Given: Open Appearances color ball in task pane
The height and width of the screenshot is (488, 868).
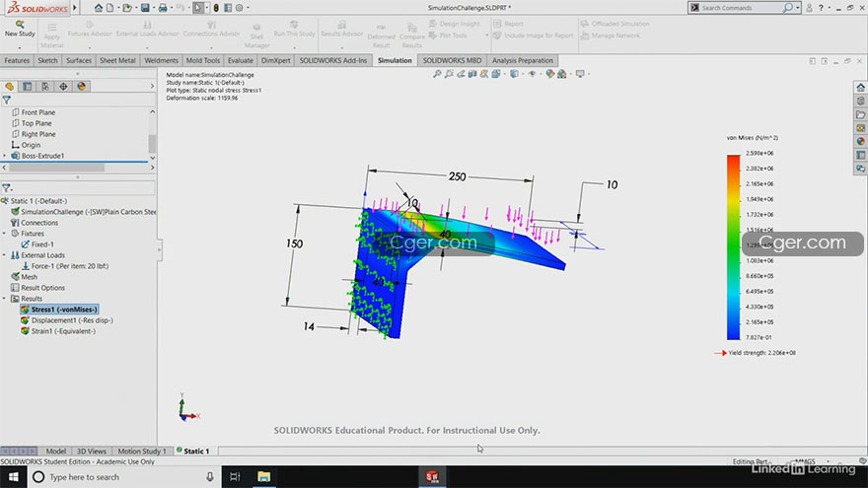Looking at the screenshot, I should 860,142.
